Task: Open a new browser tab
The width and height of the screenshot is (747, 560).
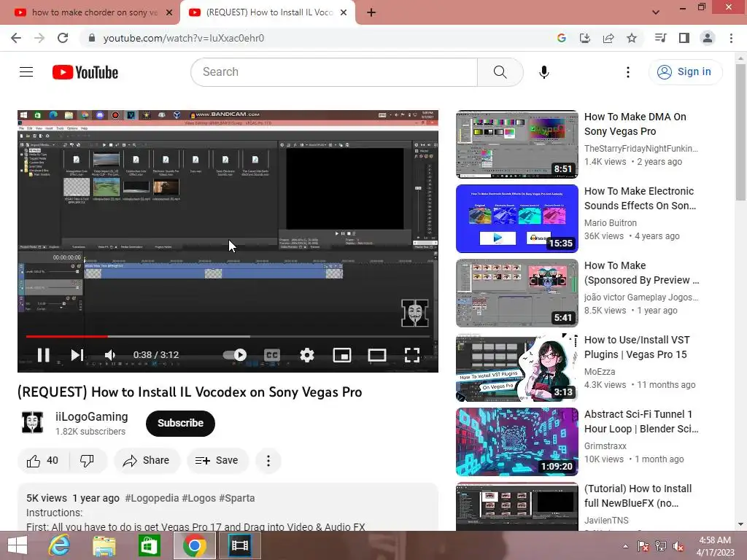Action: (x=371, y=12)
